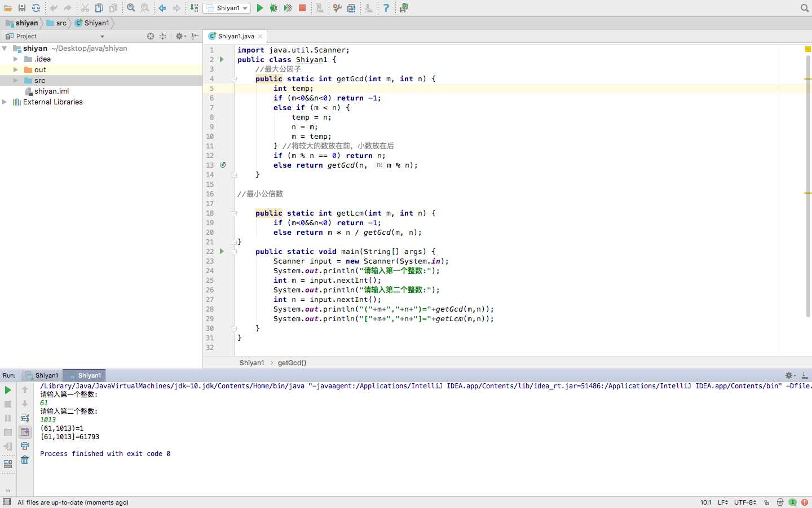Click the Debug bug icon in toolbar

273,8
